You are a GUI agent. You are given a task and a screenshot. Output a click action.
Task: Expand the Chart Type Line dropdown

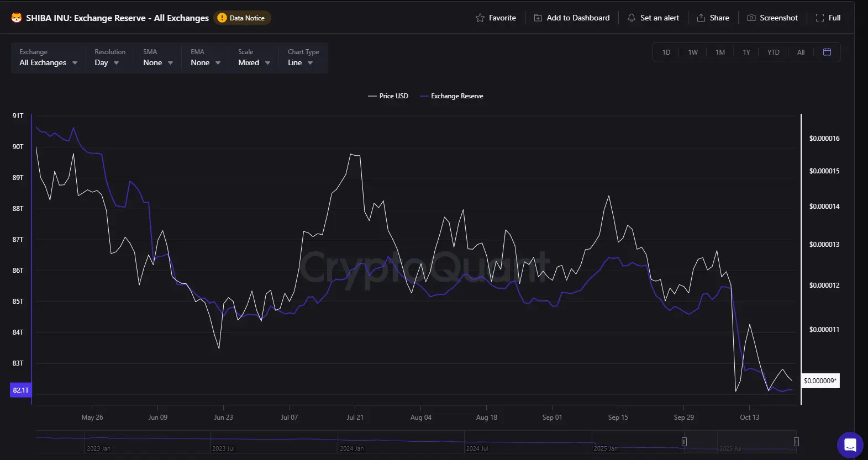click(x=300, y=63)
